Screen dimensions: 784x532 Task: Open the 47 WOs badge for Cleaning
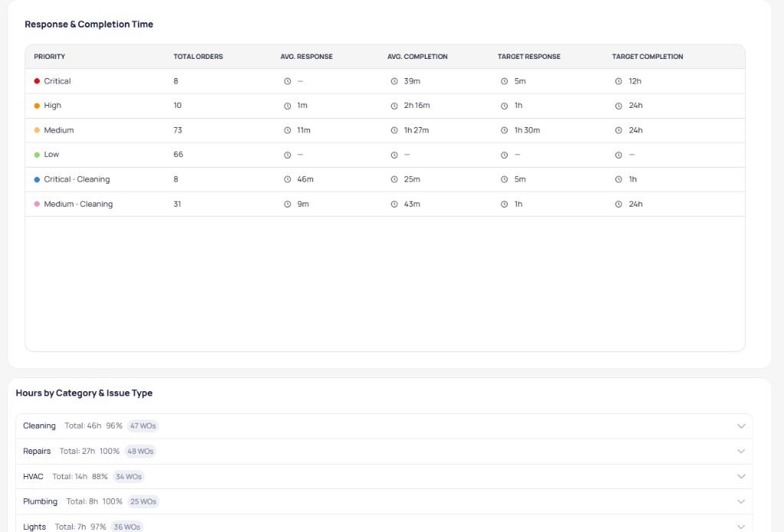(143, 426)
